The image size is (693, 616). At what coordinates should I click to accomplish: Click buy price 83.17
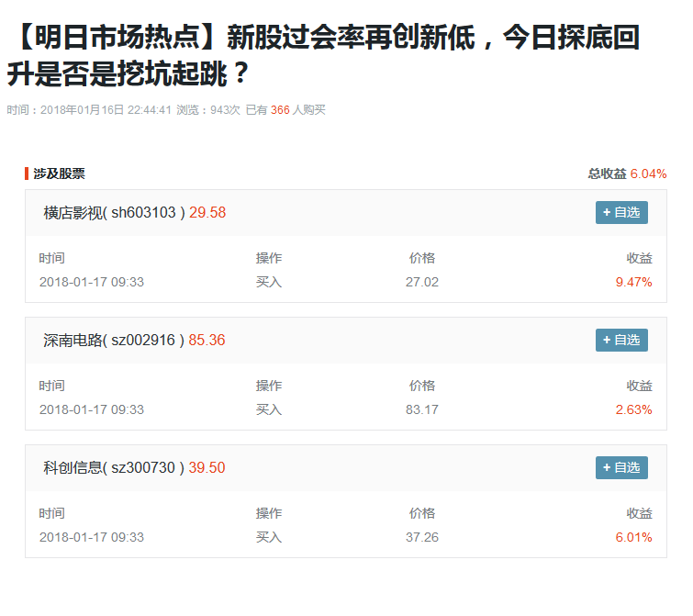coord(422,409)
